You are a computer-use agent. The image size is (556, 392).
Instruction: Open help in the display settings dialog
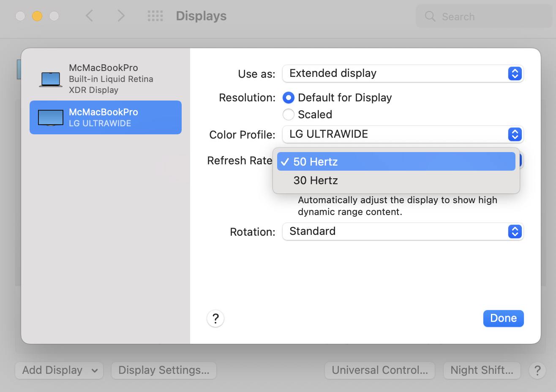[x=215, y=318]
